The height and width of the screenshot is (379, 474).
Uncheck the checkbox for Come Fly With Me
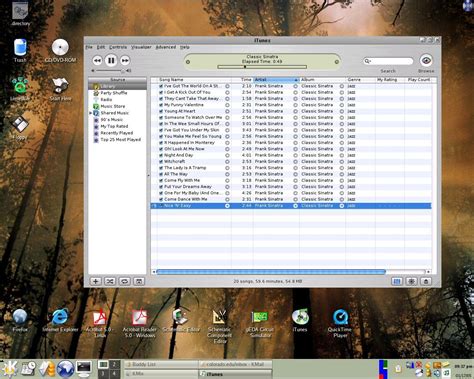[161, 181]
